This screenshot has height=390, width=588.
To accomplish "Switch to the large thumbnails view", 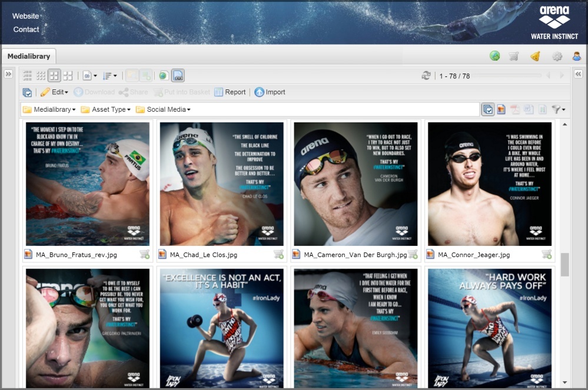I will 68,76.
